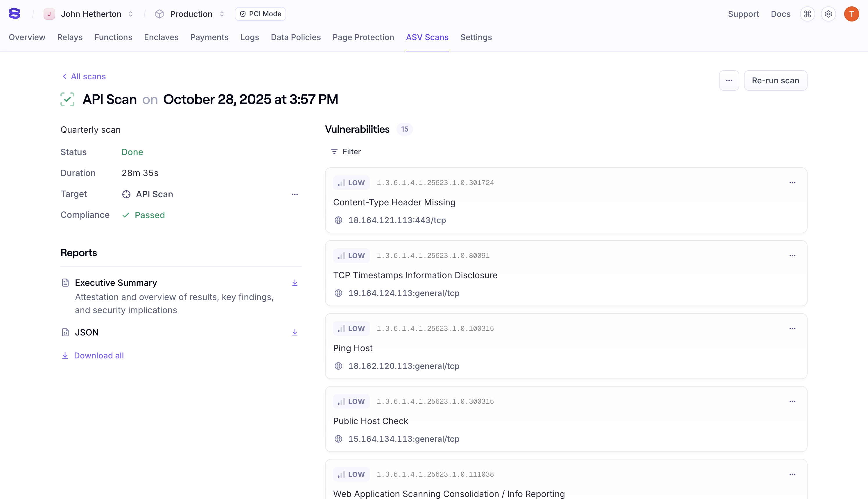Expand the Production app switcher

click(x=191, y=14)
